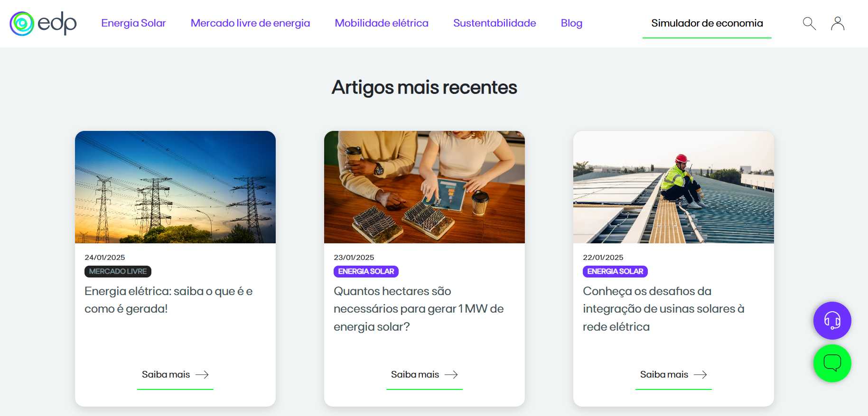Click arrow under usinas solares article
Viewport: 868px width, 416px height.
700,375
